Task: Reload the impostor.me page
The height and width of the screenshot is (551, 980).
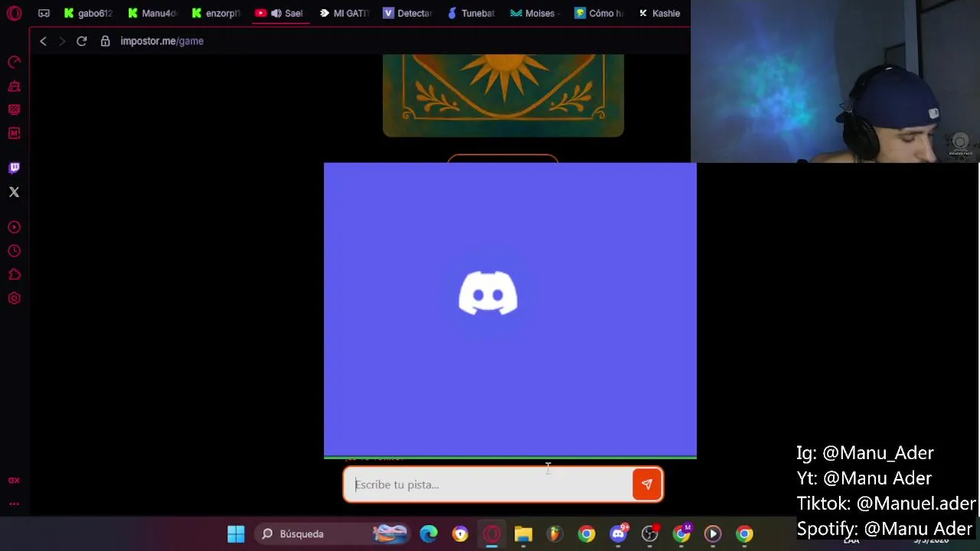Action: pos(81,41)
